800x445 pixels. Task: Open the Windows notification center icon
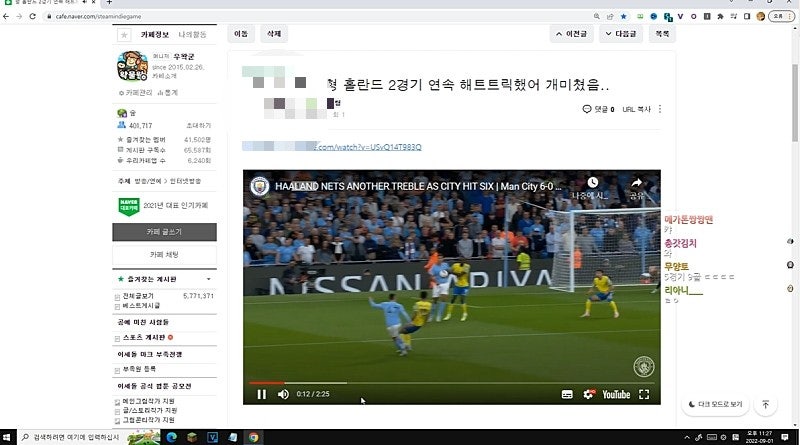coord(785,437)
